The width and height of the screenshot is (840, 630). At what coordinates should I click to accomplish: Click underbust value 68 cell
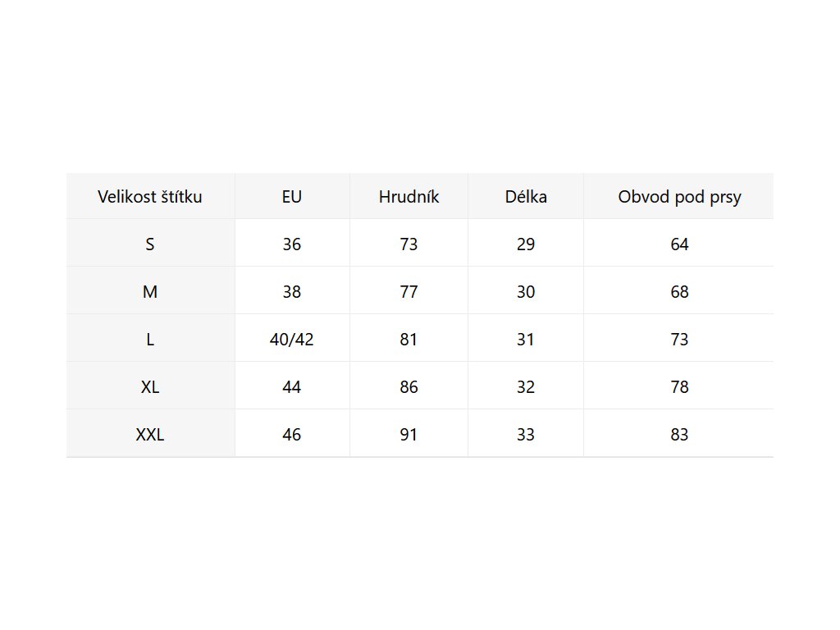tap(679, 292)
